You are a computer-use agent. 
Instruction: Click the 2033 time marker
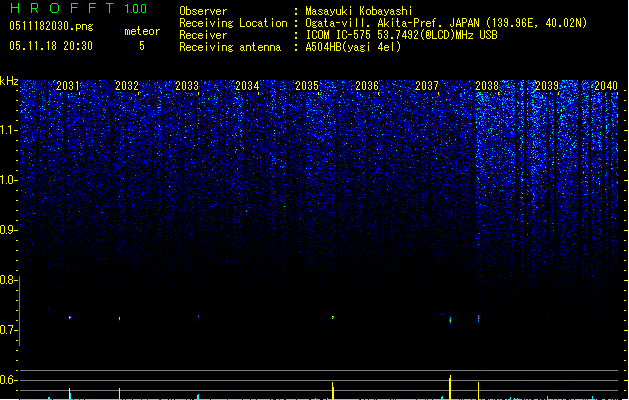(187, 86)
